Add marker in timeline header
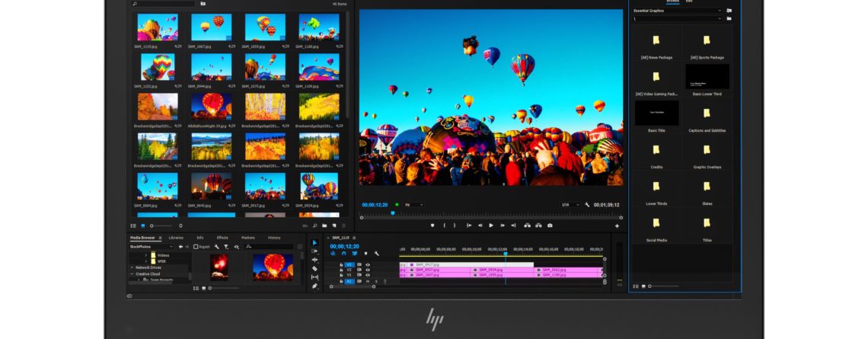 point(366,253)
